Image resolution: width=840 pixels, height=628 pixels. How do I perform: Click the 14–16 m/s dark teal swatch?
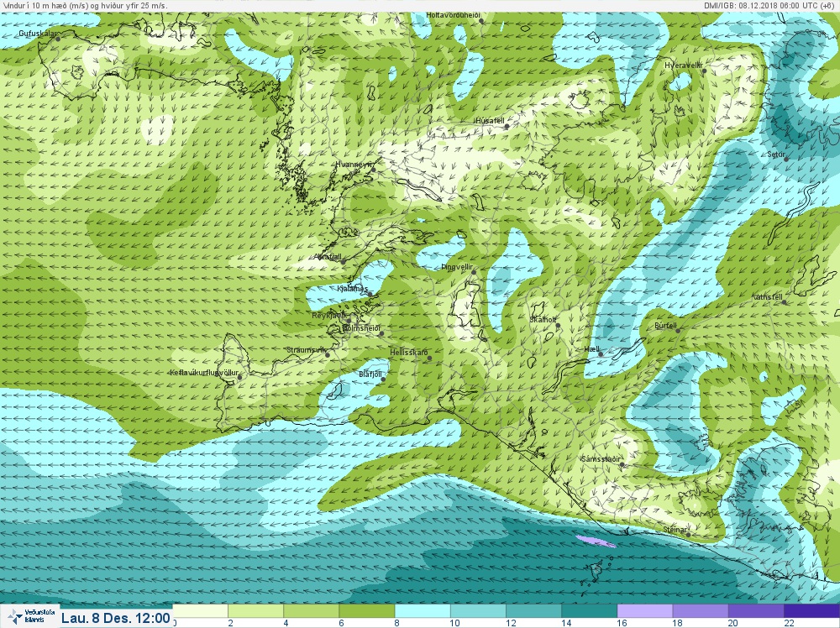(x=590, y=611)
